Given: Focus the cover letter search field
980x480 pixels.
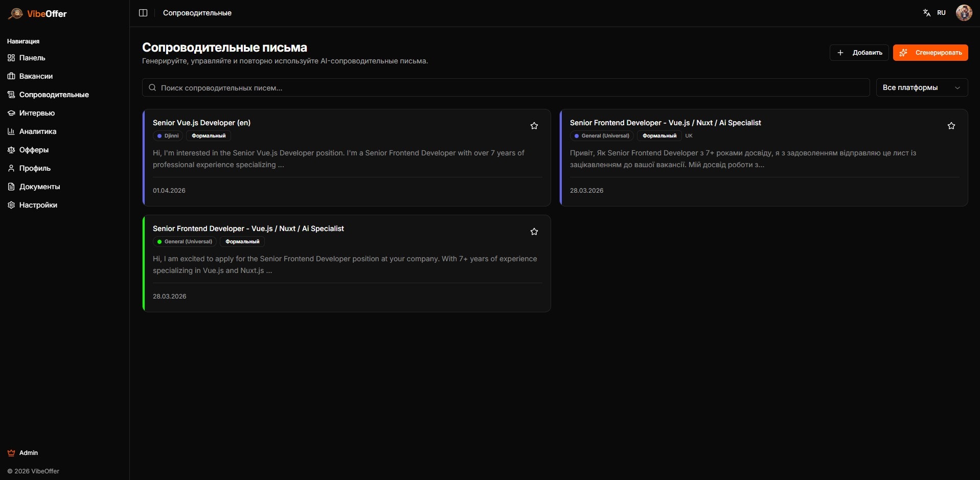Looking at the screenshot, I should click(x=506, y=87).
